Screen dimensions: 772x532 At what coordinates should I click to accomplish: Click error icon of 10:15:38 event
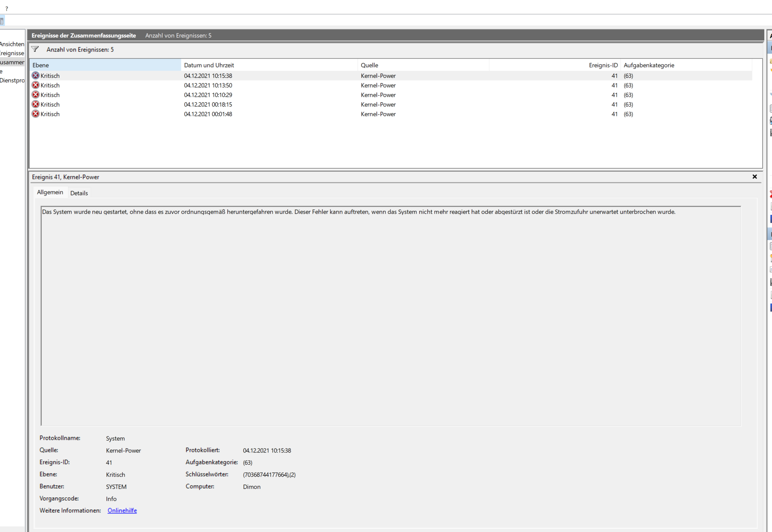click(35, 75)
